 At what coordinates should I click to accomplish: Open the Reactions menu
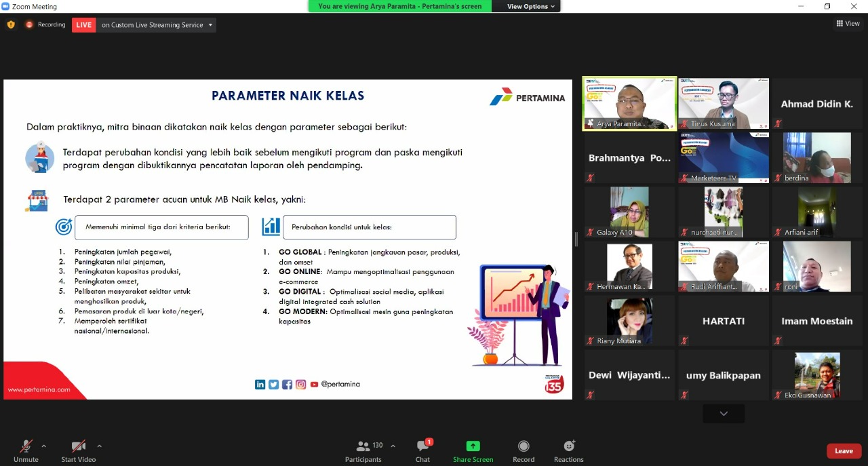pyautogui.click(x=569, y=451)
